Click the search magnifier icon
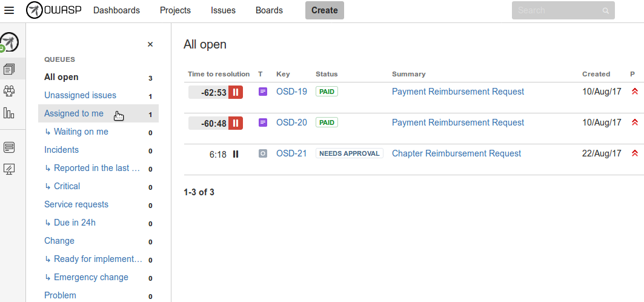Image resolution: width=644 pixels, height=302 pixels. click(x=605, y=10)
